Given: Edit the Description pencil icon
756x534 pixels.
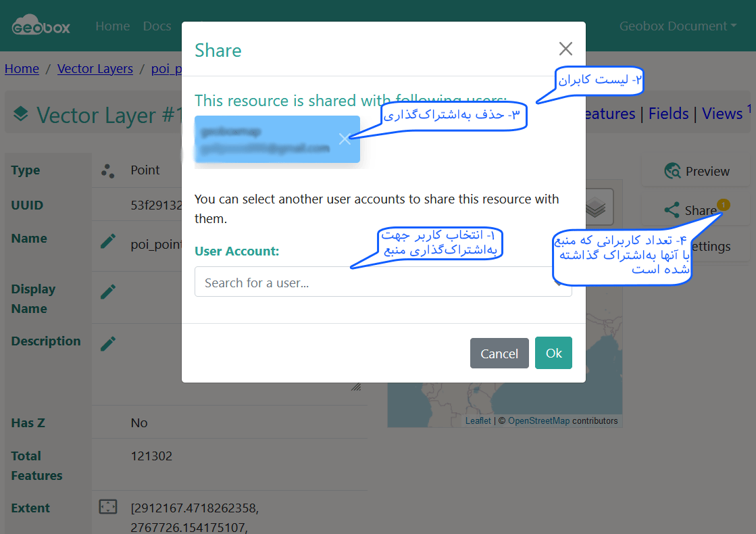Looking at the screenshot, I should 107,343.
